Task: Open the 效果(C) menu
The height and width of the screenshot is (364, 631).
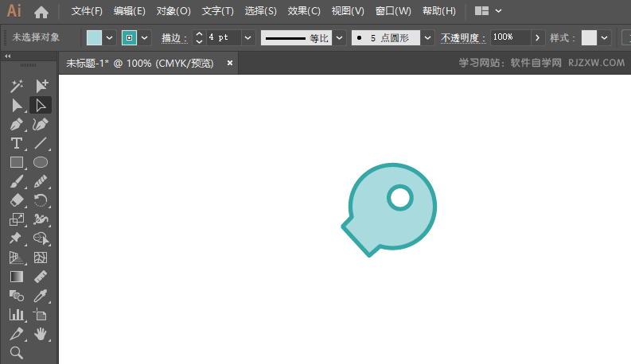Action: (x=304, y=11)
